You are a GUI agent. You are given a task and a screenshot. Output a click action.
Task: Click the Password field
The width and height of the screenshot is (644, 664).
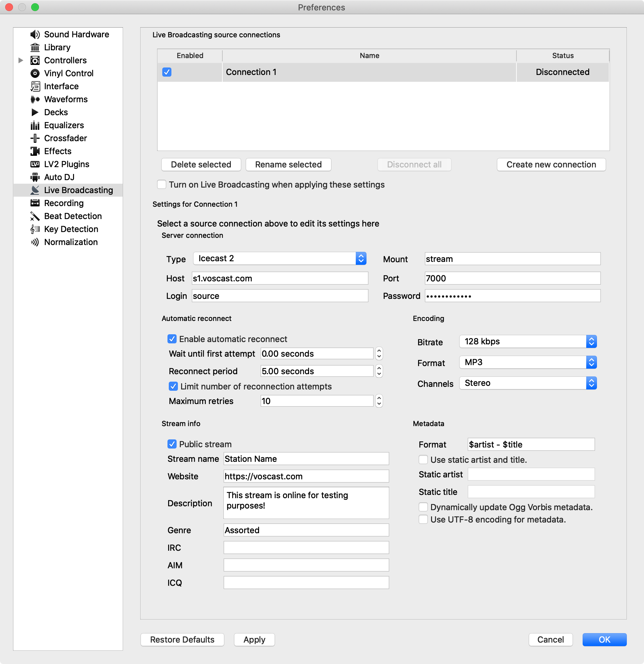point(513,296)
